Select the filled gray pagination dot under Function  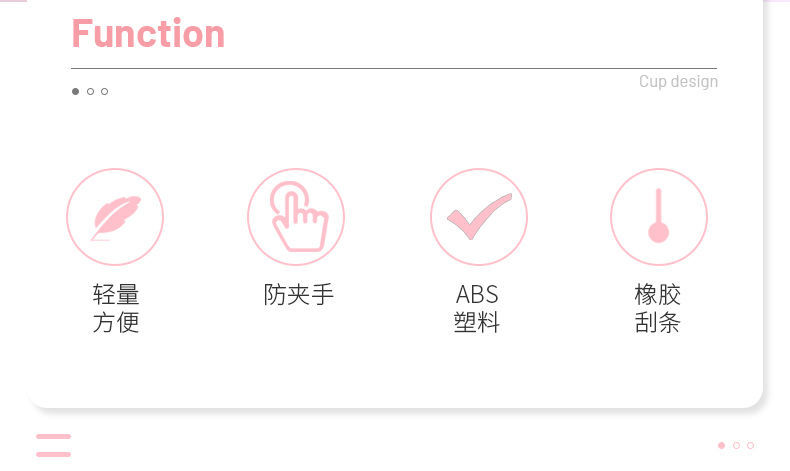click(75, 92)
